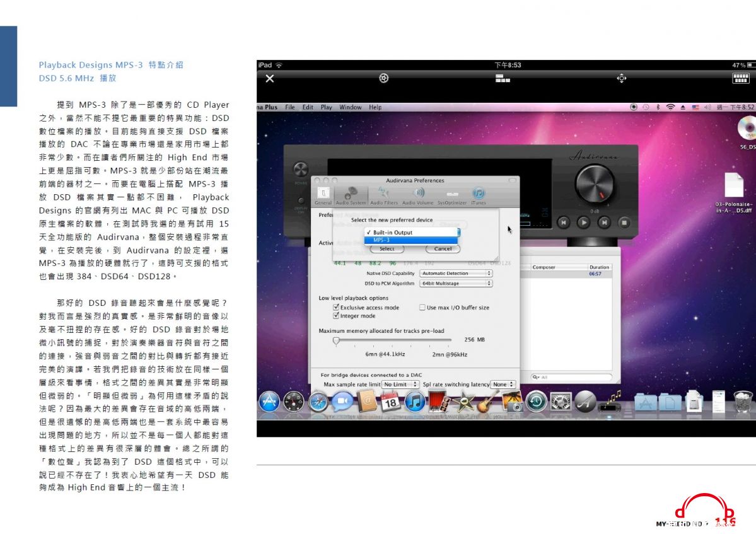
Task: Enable Use max I/O buffer size
Action: (x=422, y=308)
